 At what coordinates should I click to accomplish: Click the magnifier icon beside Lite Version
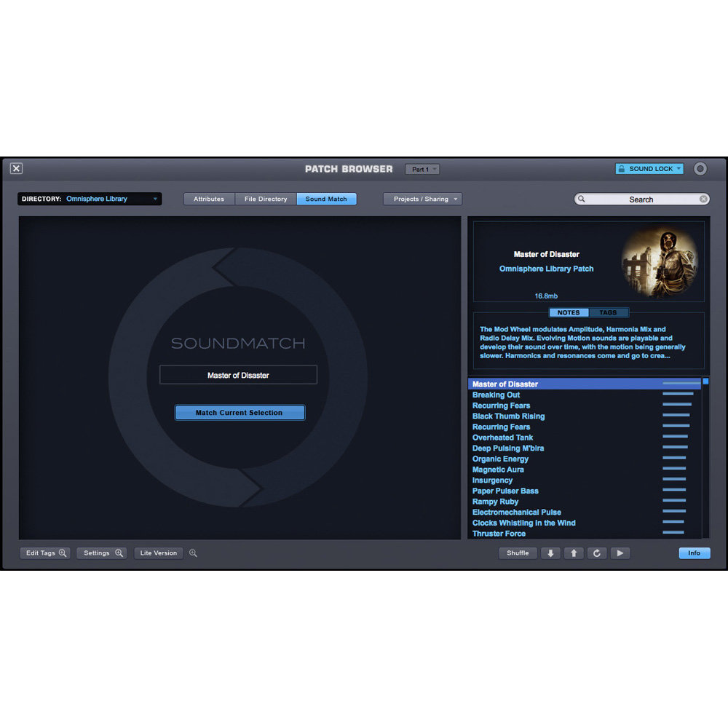[x=193, y=553]
